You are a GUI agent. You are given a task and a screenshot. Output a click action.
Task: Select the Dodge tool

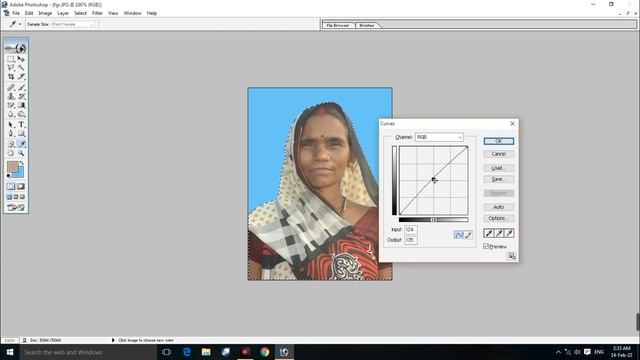(x=21, y=114)
